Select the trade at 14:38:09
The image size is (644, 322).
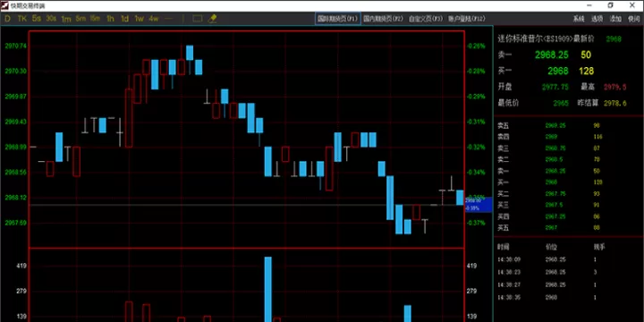click(569, 259)
